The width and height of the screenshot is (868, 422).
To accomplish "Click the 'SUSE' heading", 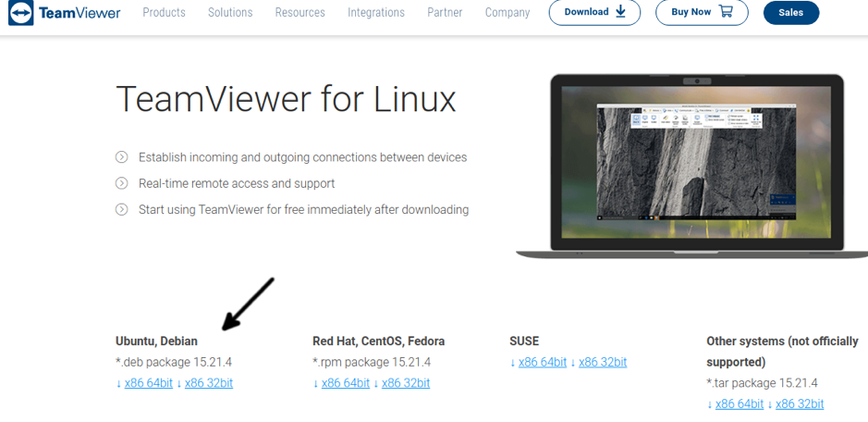I will click(x=524, y=341).
